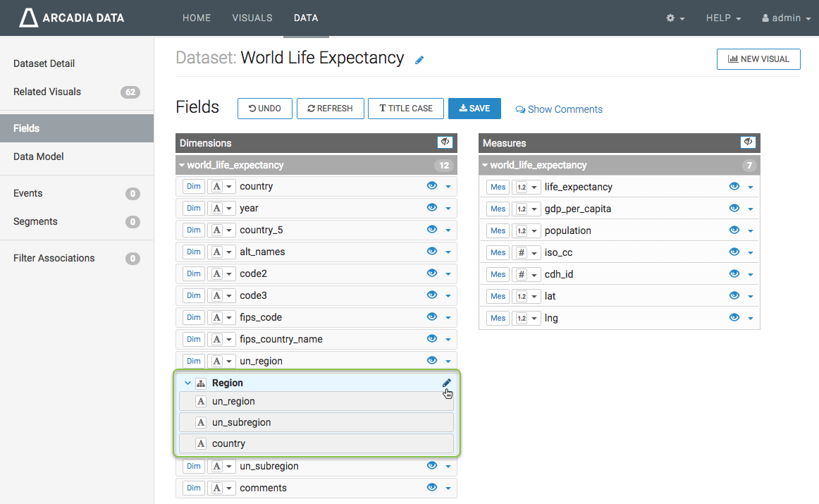This screenshot has height=504, width=819.
Task: Toggle eye icon for fips_code field
Action: tap(432, 317)
